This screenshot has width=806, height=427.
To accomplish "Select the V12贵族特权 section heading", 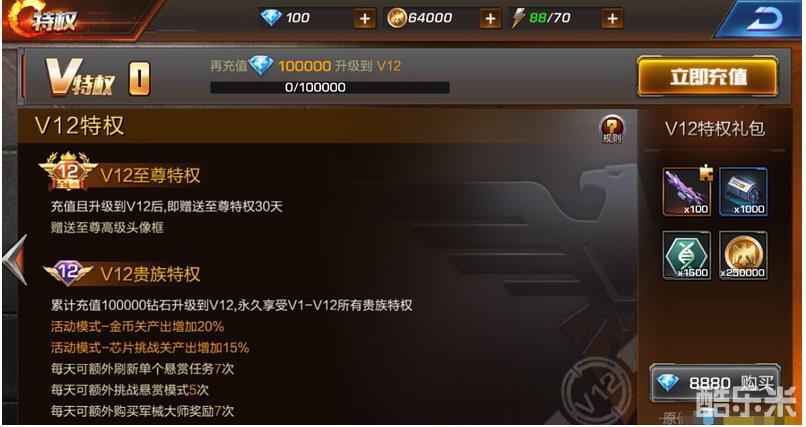I will click(x=150, y=274).
